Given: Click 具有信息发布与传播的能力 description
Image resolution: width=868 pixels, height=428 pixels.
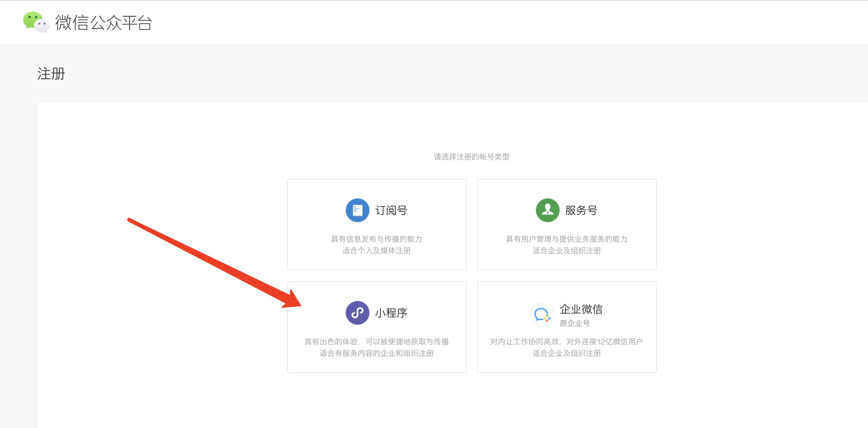Looking at the screenshot, I should (x=377, y=239).
